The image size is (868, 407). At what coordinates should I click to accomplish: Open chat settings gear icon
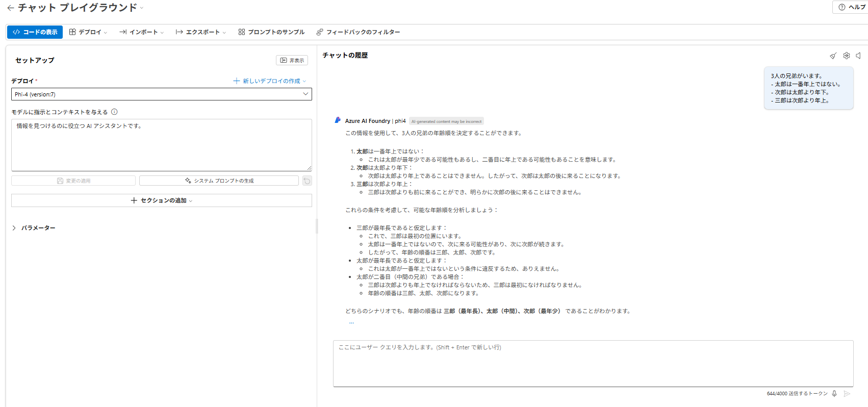(846, 56)
